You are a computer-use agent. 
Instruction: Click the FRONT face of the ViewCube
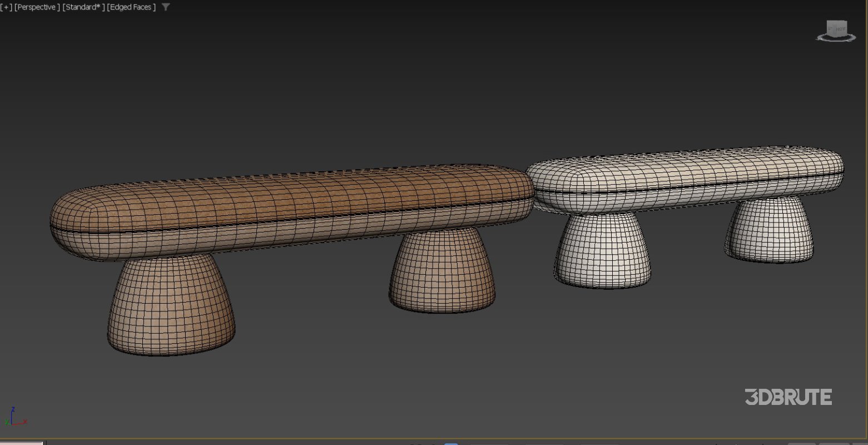coord(841,29)
